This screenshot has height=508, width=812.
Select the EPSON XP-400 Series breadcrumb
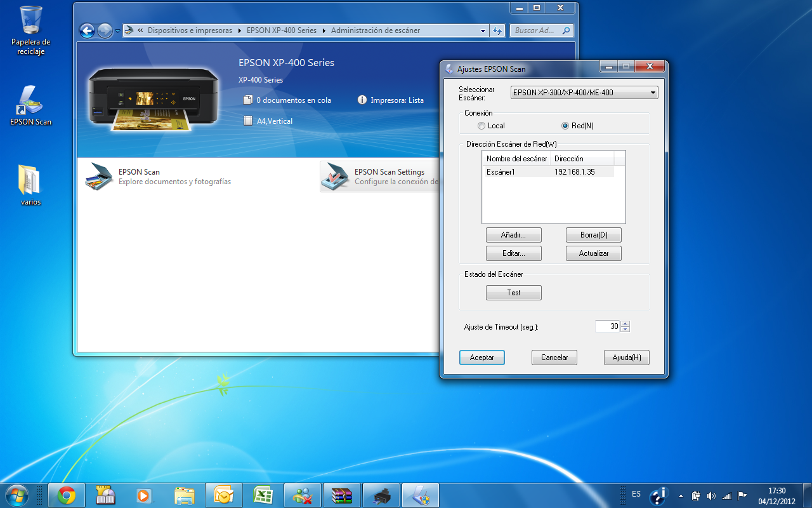pyautogui.click(x=282, y=30)
